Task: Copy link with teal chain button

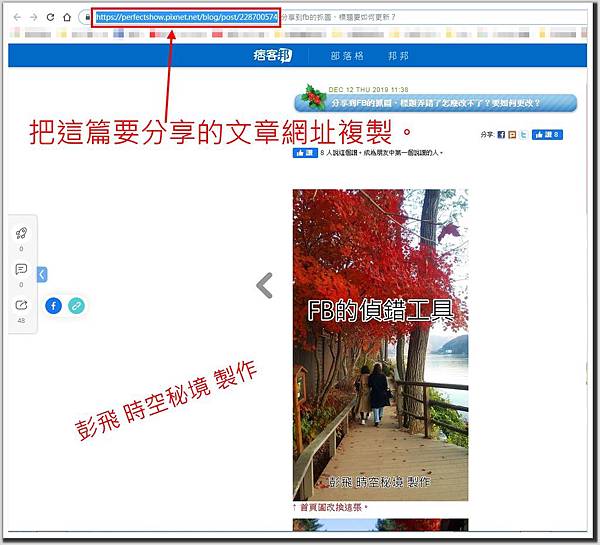Action: tap(76, 306)
